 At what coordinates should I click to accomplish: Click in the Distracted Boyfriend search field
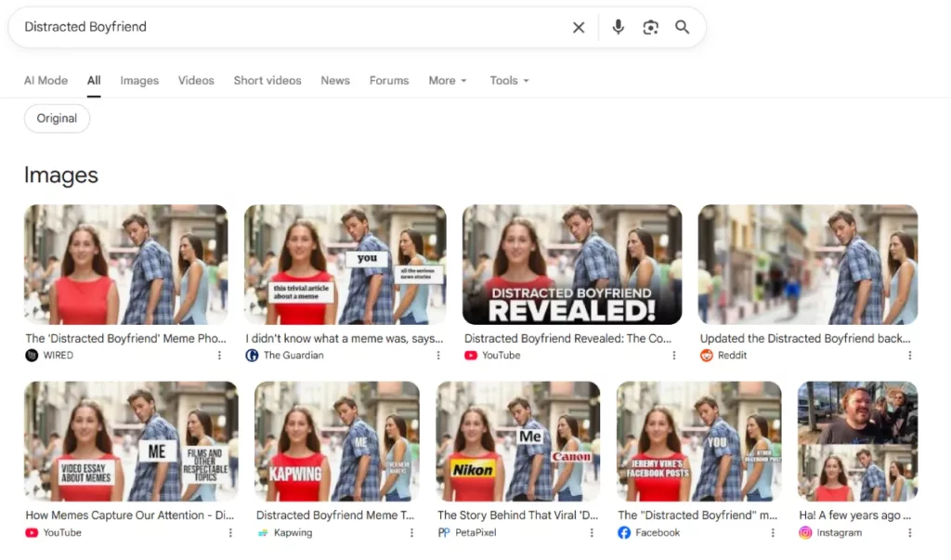point(291,27)
